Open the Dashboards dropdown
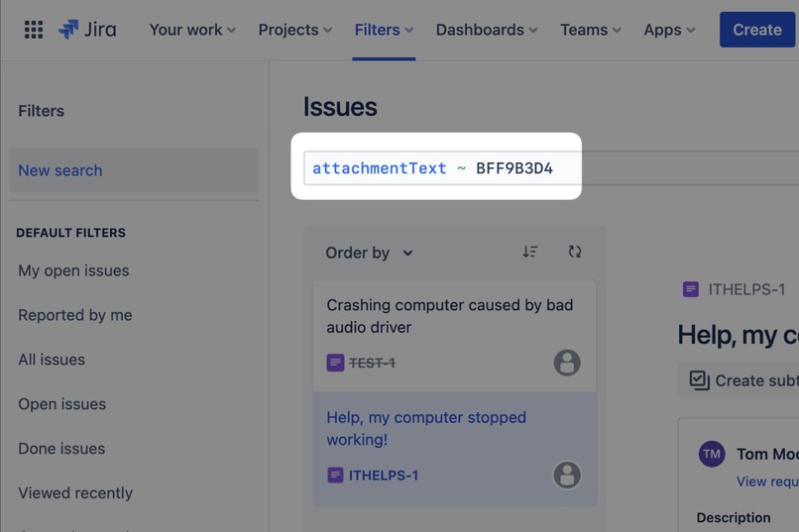Screen dimensions: 799x532 [487, 30]
